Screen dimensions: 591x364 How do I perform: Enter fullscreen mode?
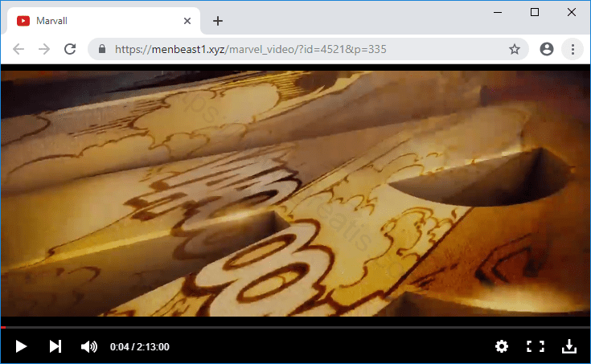pyautogui.click(x=535, y=346)
